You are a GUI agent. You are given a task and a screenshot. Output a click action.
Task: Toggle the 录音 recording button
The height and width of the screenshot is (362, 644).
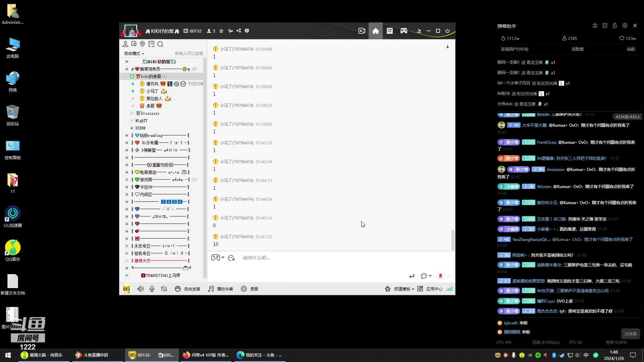[250, 289]
